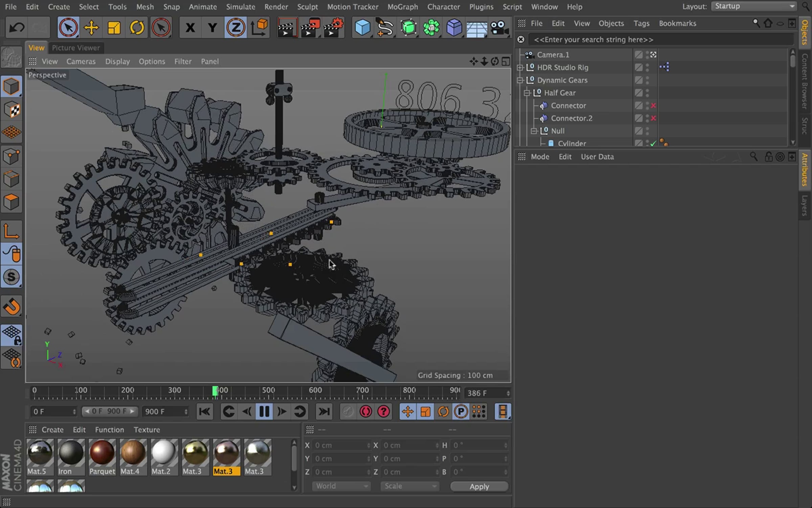812x508 pixels.
Task: Select the Live Selection tool
Action: click(68, 27)
